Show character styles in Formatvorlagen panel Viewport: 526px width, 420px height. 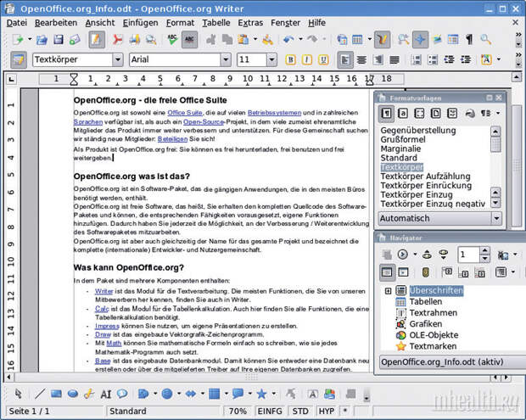coord(403,114)
